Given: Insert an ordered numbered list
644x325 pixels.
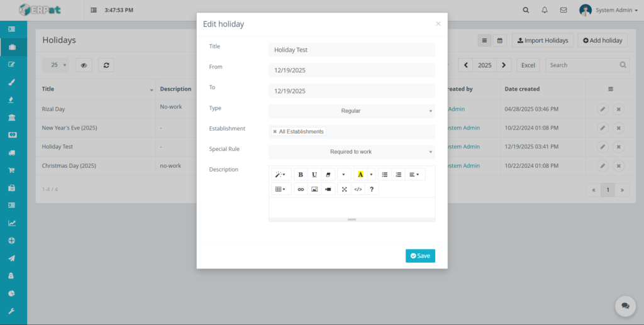Looking at the screenshot, I should (x=398, y=174).
